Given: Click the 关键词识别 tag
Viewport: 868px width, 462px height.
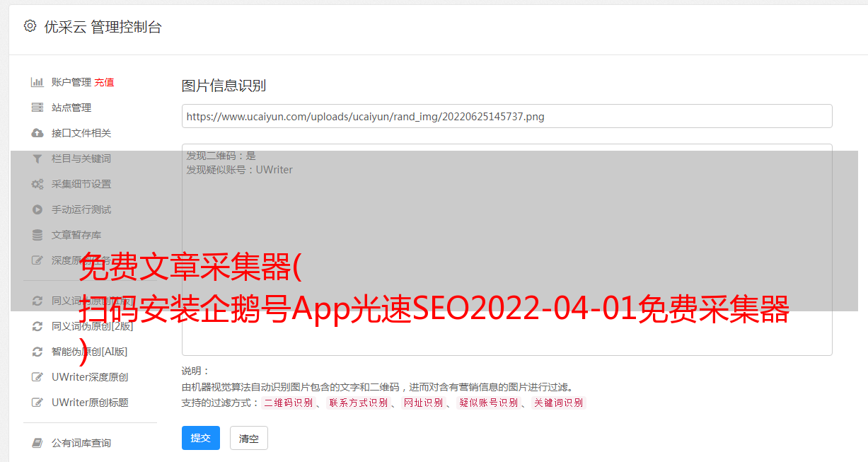Looking at the screenshot, I should click(x=559, y=403).
